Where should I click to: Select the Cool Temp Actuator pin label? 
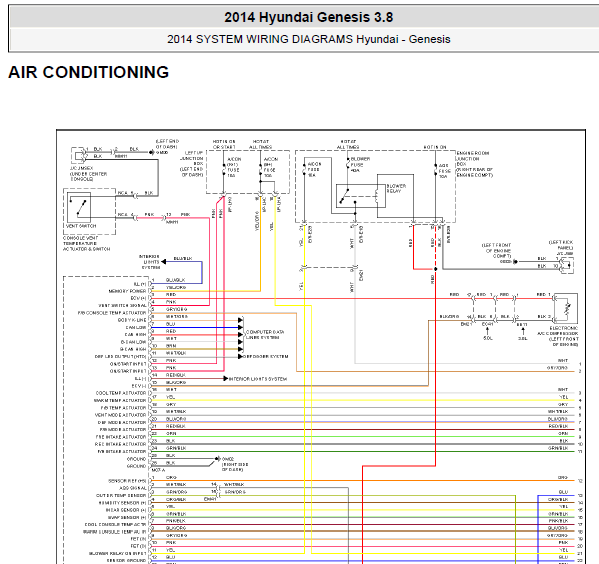pyautogui.click(x=121, y=393)
